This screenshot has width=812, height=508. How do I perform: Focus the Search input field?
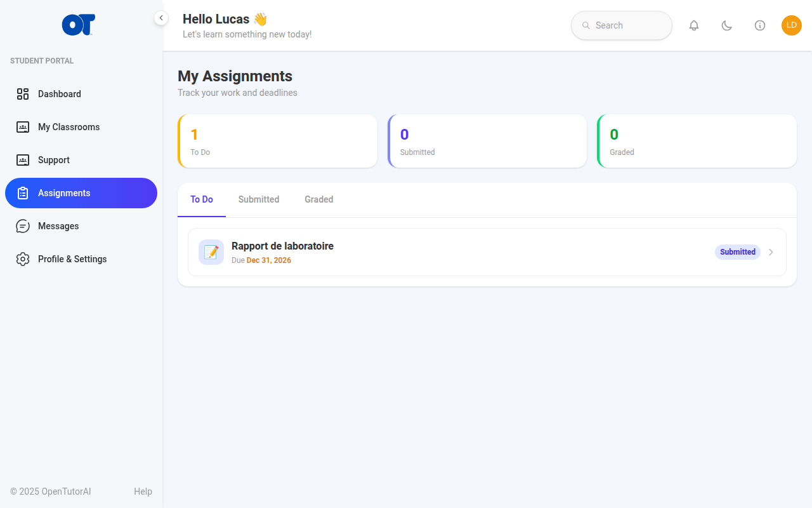pos(622,25)
